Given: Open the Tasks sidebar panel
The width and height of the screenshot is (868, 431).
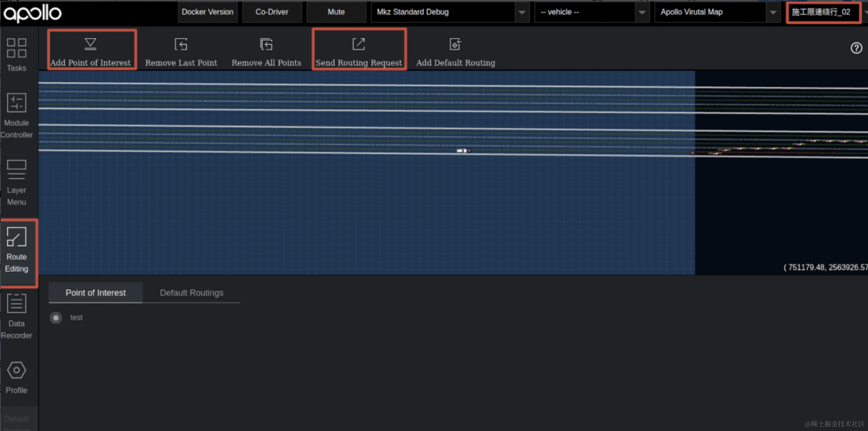Looking at the screenshot, I should [17, 54].
